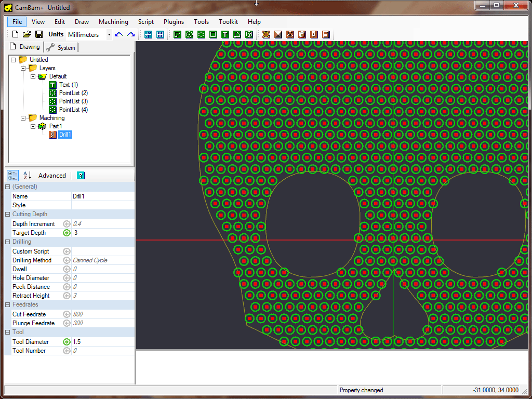
Task: Toggle categorized view of properties
Action: pyautogui.click(x=13, y=176)
